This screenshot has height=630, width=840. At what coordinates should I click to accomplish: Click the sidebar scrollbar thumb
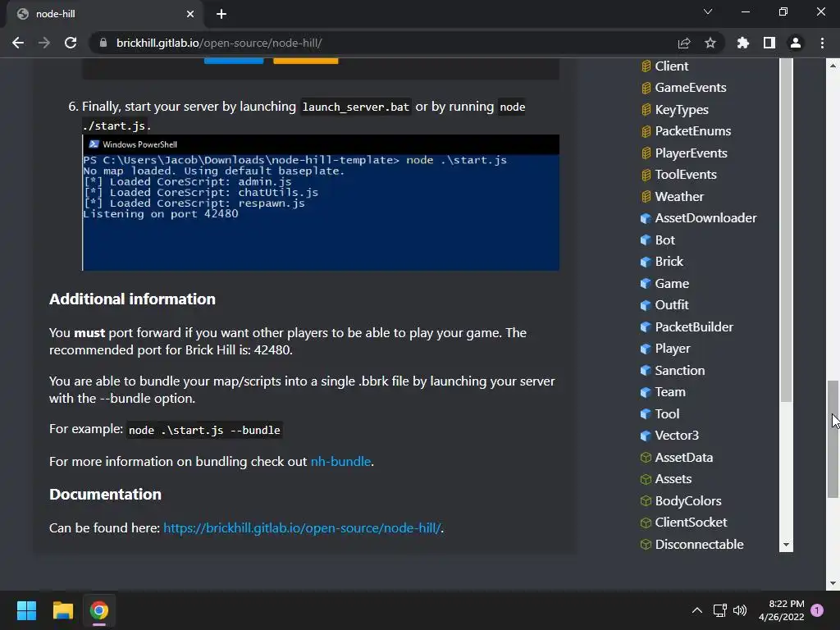coord(786,231)
